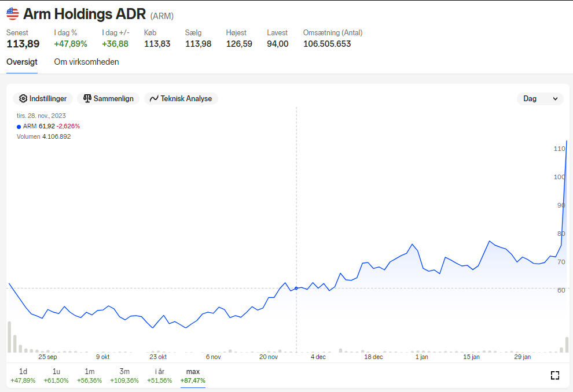Select the 1d time range

[x=23, y=376]
